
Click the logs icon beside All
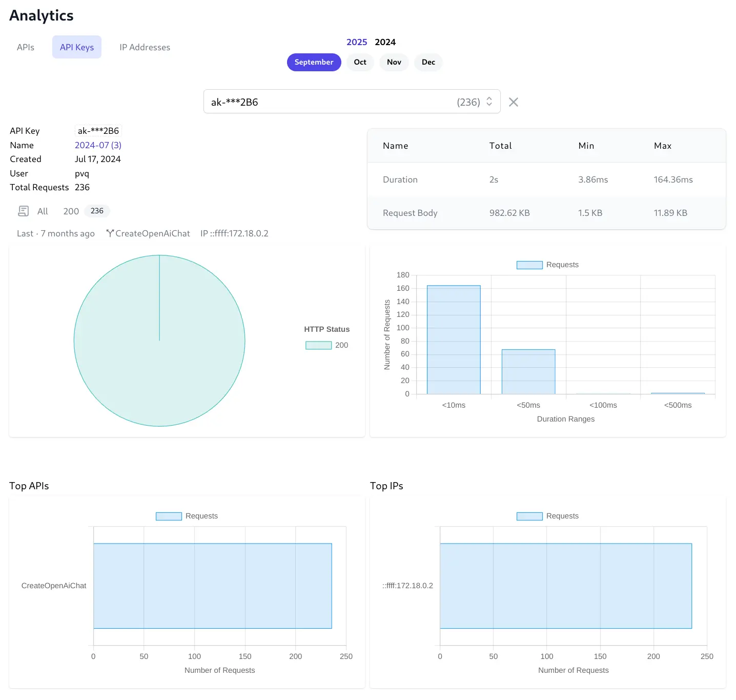tap(24, 211)
